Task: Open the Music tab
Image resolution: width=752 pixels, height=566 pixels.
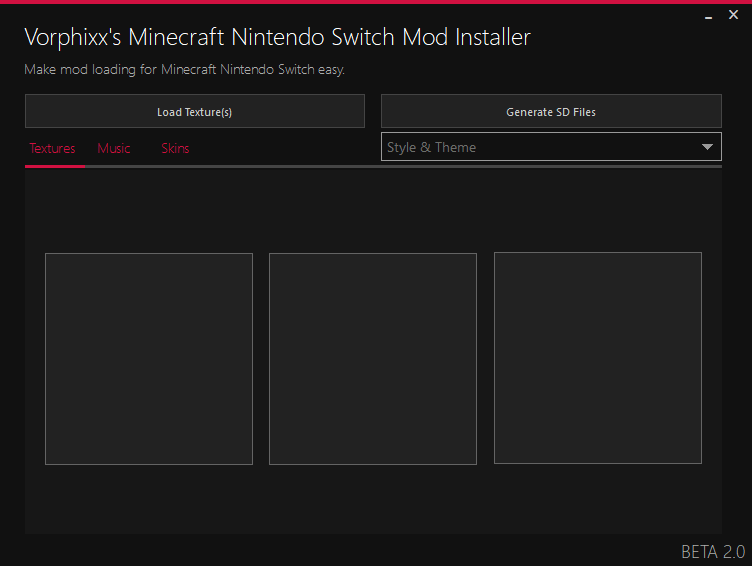Action: click(114, 148)
